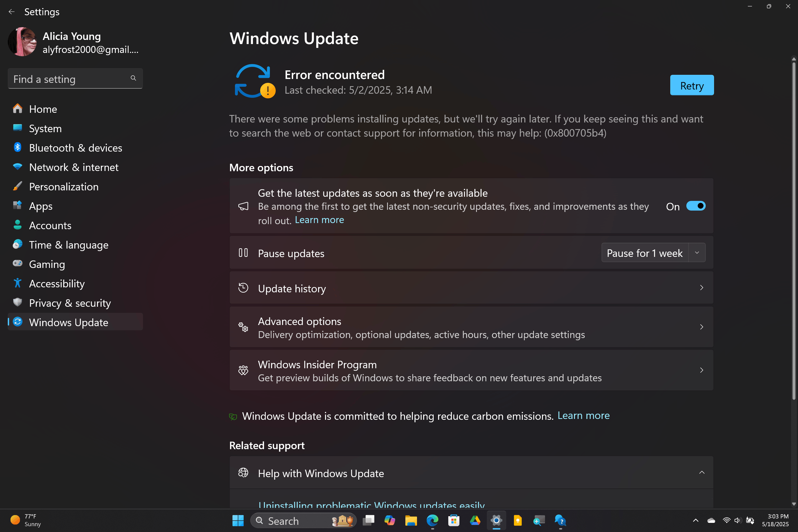
Task: Click Learn more about carbon emissions
Action: (x=583, y=416)
